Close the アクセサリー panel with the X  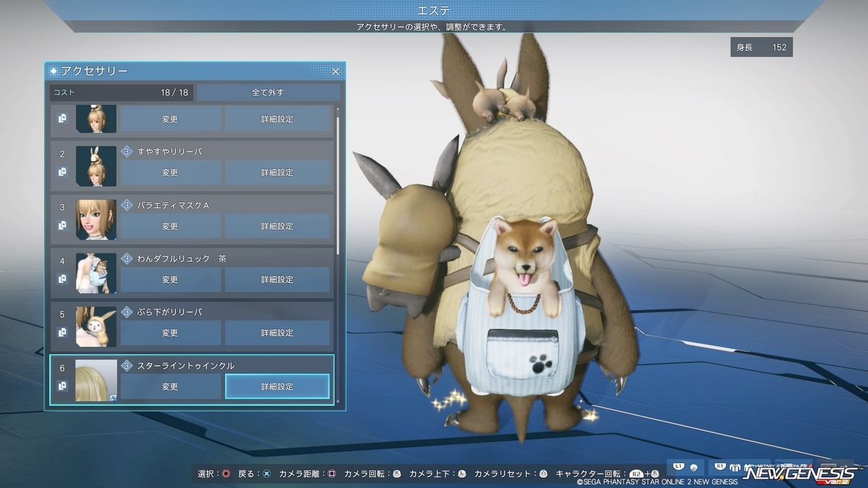pyautogui.click(x=336, y=71)
